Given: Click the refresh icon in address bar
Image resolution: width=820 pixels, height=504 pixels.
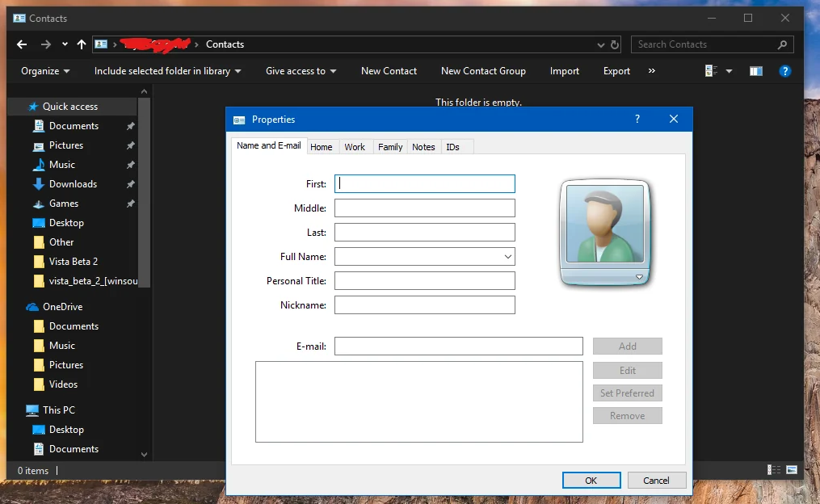Looking at the screenshot, I should pyautogui.click(x=615, y=44).
